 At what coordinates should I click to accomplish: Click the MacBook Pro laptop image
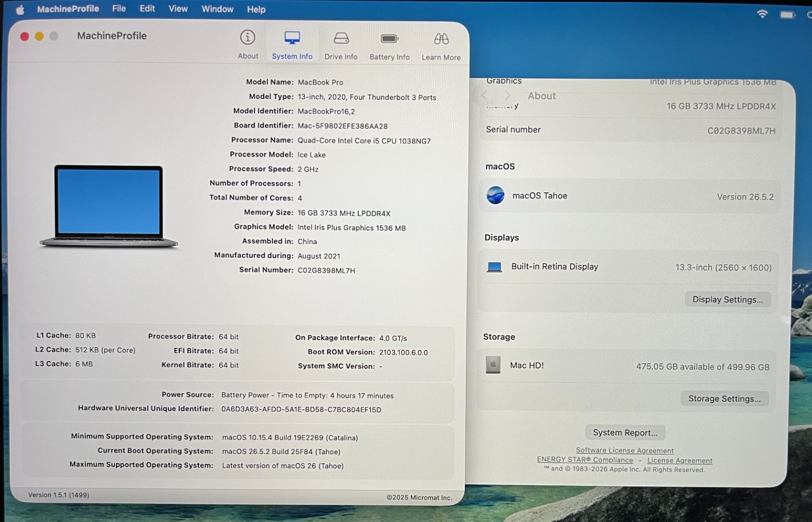109,206
